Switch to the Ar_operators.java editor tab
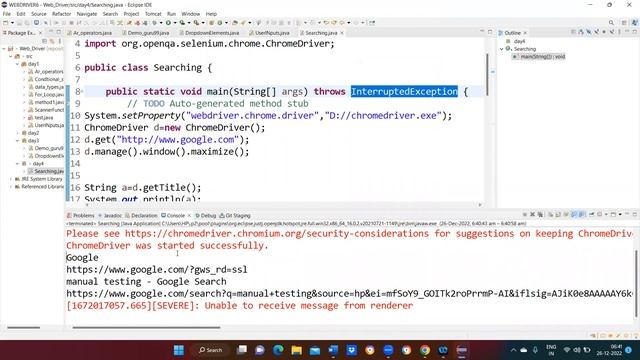640x360 pixels. (x=90, y=33)
